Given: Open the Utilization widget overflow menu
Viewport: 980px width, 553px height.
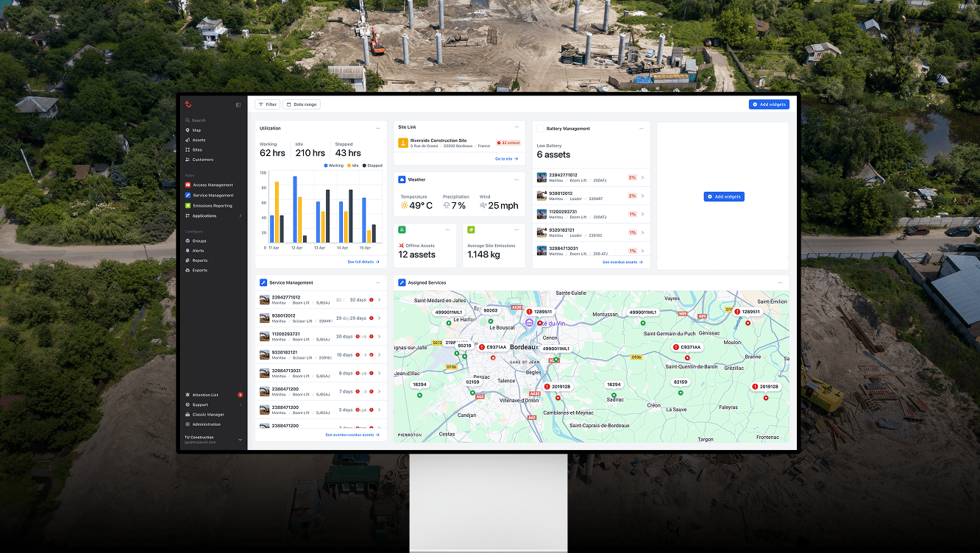Looking at the screenshot, I should (x=379, y=127).
